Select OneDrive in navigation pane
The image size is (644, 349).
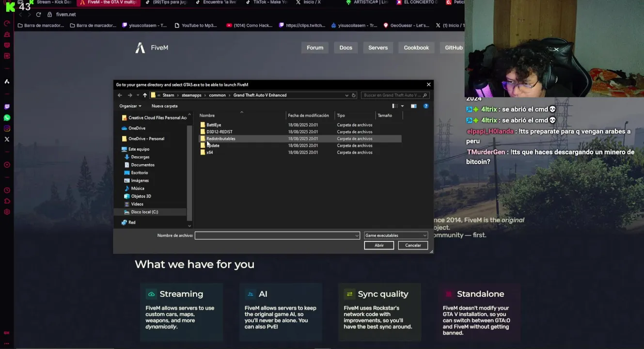coord(133,128)
